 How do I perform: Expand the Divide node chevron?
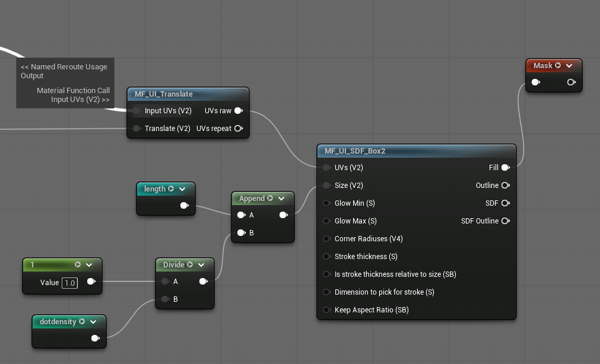201,264
